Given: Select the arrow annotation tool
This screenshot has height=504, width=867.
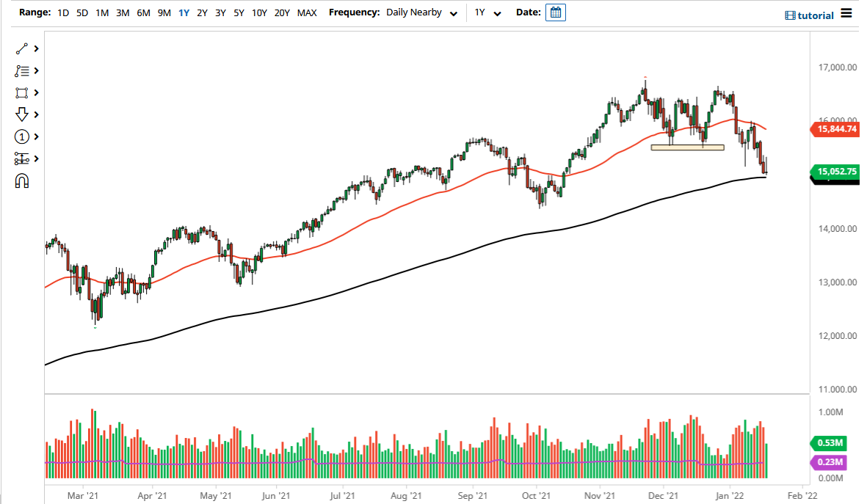Looking at the screenshot, I should tap(22, 114).
